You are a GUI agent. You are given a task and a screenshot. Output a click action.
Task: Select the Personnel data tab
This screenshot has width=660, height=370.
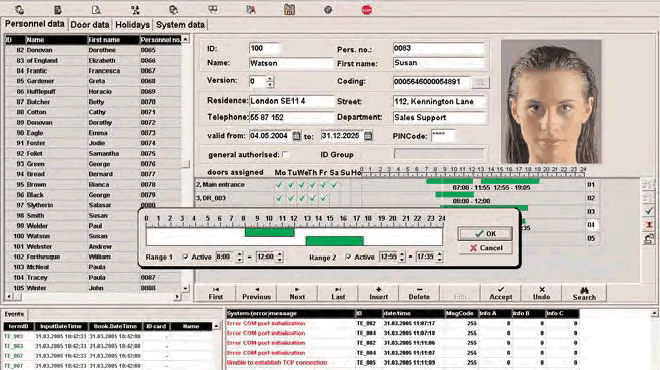click(x=35, y=24)
